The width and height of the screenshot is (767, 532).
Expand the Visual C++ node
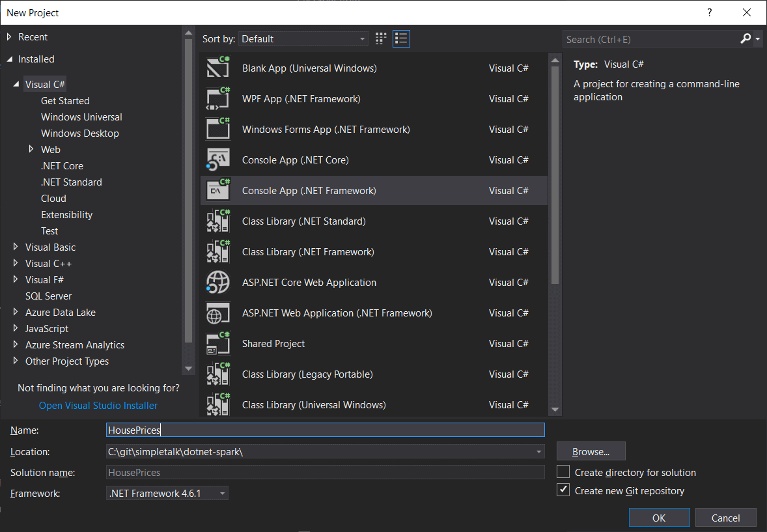pos(16,263)
